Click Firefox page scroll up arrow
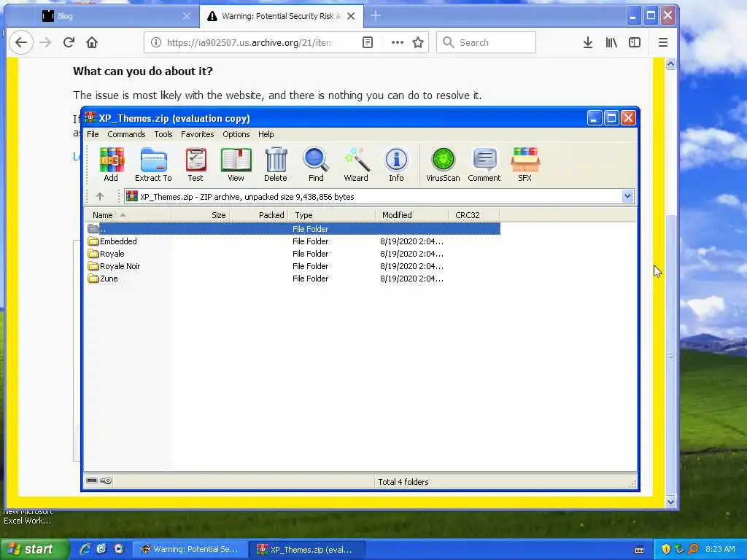The width and height of the screenshot is (747, 560). pos(670,64)
